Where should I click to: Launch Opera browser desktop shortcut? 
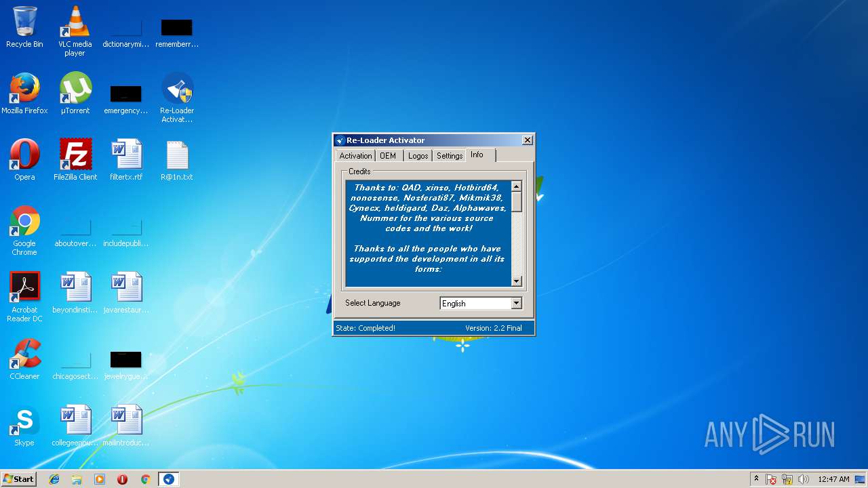[24, 160]
